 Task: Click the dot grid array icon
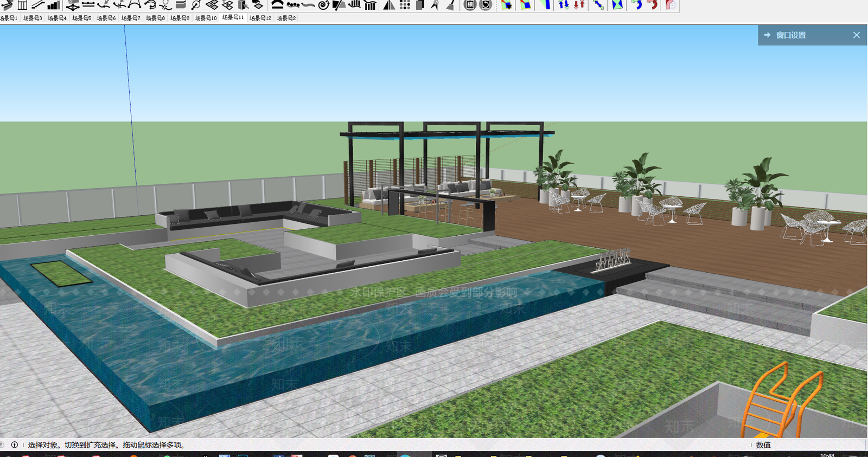click(x=405, y=5)
